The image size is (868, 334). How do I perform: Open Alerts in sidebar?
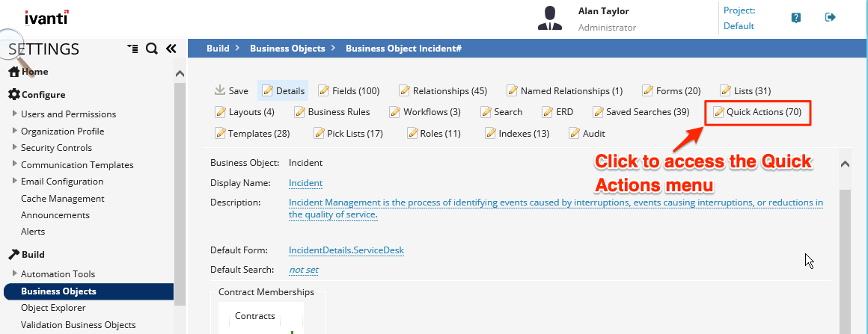(x=33, y=232)
